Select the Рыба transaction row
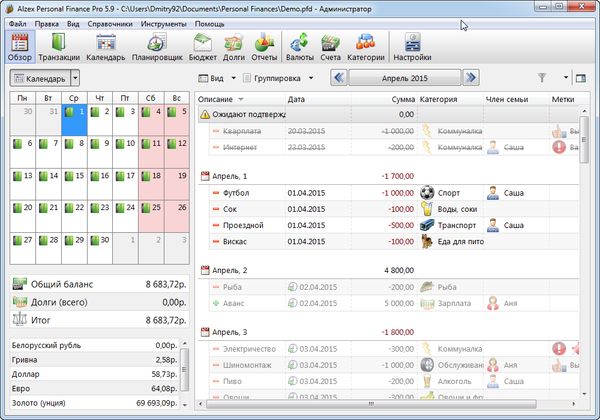The width and height of the screenshot is (600, 420). (394, 287)
